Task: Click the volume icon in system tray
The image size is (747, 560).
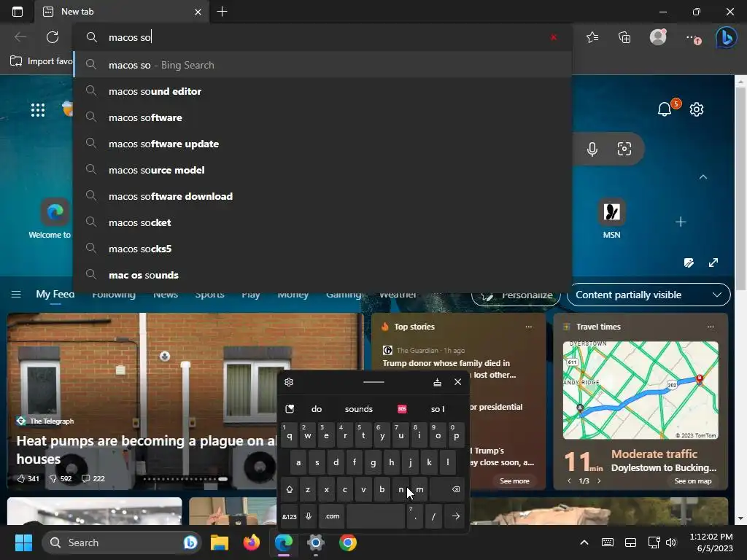Action: coord(671,542)
